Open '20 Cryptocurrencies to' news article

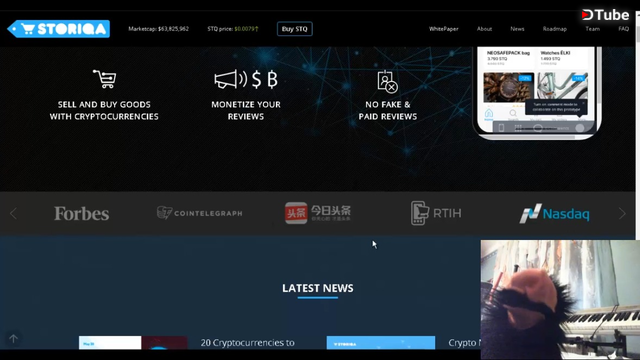[x=247, y=342]
